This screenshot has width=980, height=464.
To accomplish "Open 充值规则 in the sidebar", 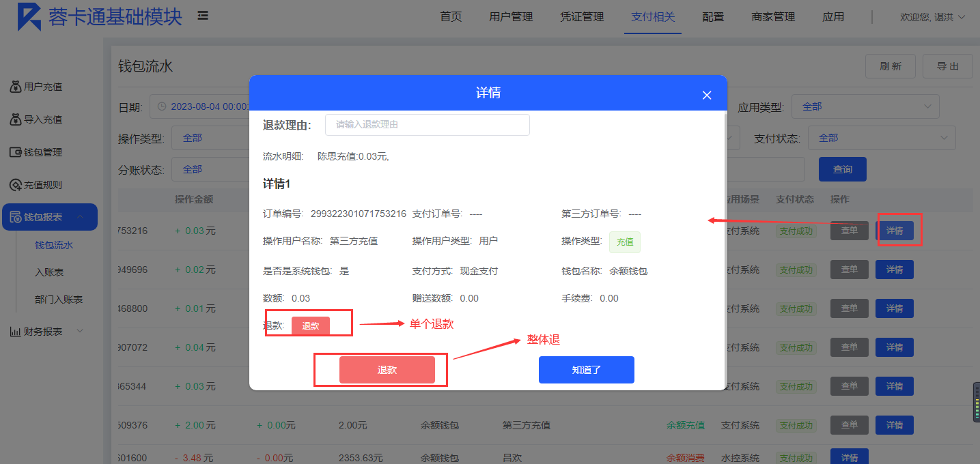I will coord(42,185).
